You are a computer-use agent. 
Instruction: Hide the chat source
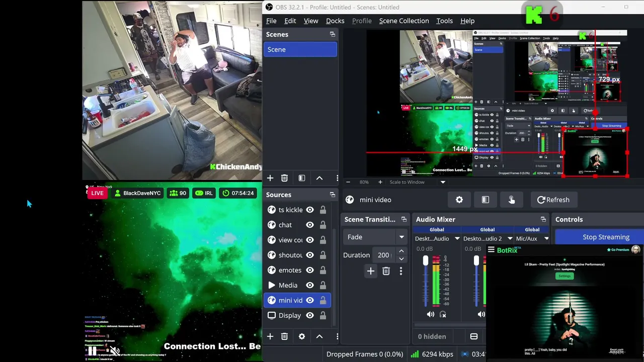point(310,225)
